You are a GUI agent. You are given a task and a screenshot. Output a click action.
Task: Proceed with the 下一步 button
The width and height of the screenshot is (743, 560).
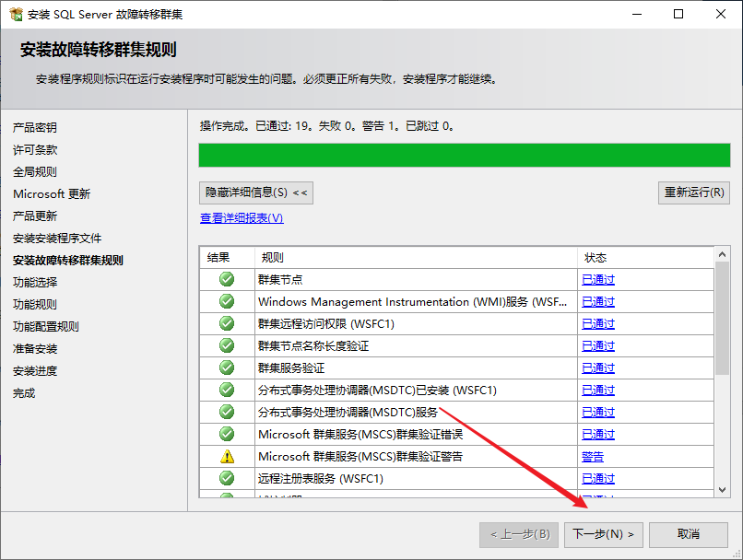pos(603,534)
